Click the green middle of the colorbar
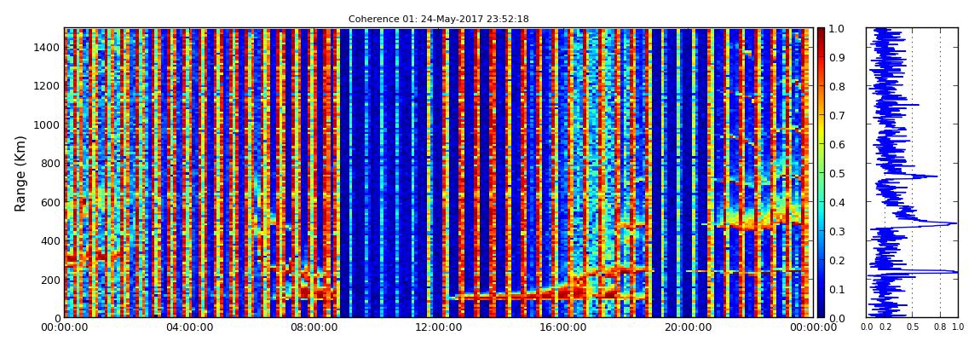This screenshot has width=980, height=347. tap(821, 173)
